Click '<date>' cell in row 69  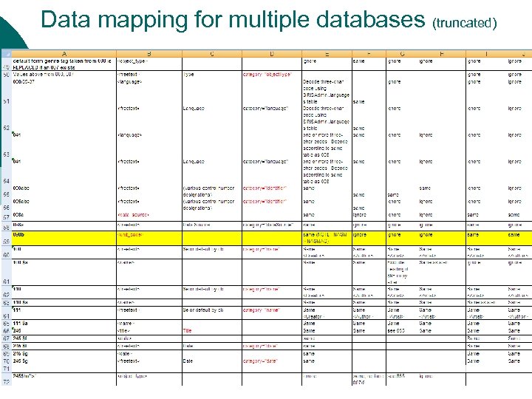[x=149, y=354]
